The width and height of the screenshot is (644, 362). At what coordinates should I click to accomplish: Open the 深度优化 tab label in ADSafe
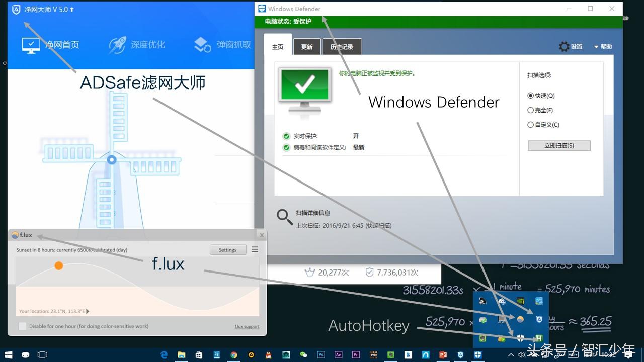148,45
